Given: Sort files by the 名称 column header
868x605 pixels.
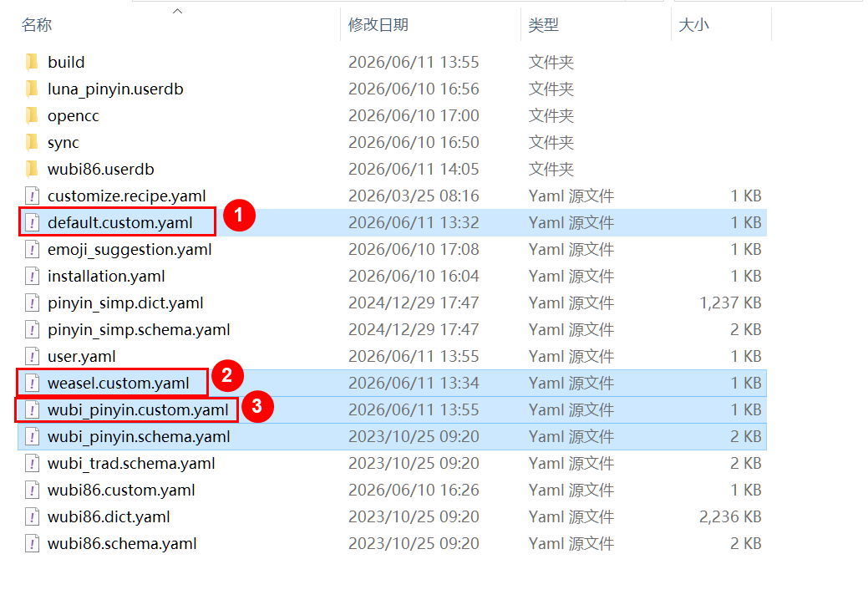Looking at the screenshot, I should coord(37,25).
